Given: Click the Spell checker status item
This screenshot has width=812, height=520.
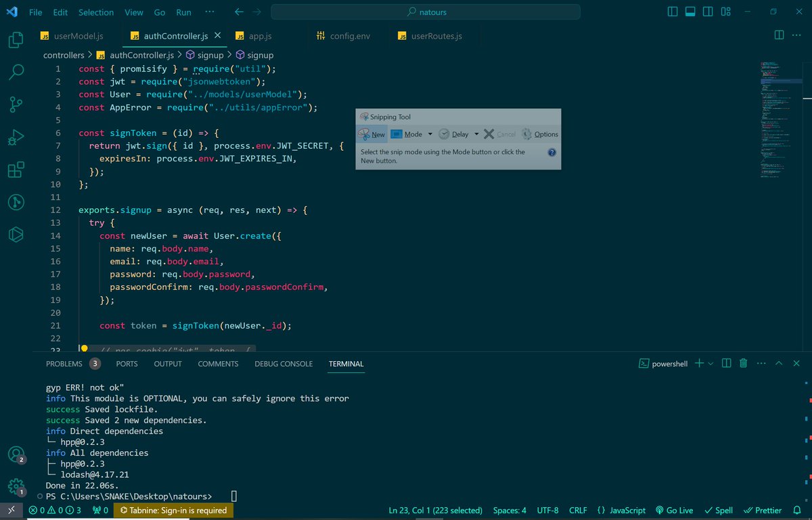Looking at the screenshot, I should (x=719, y=511).
